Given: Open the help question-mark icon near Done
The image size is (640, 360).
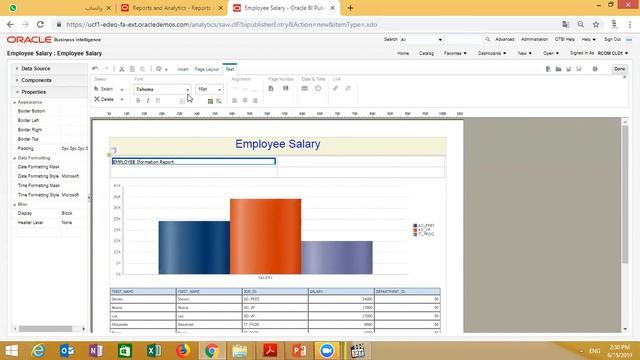Looking at the screenshot, I should (595, 69).
